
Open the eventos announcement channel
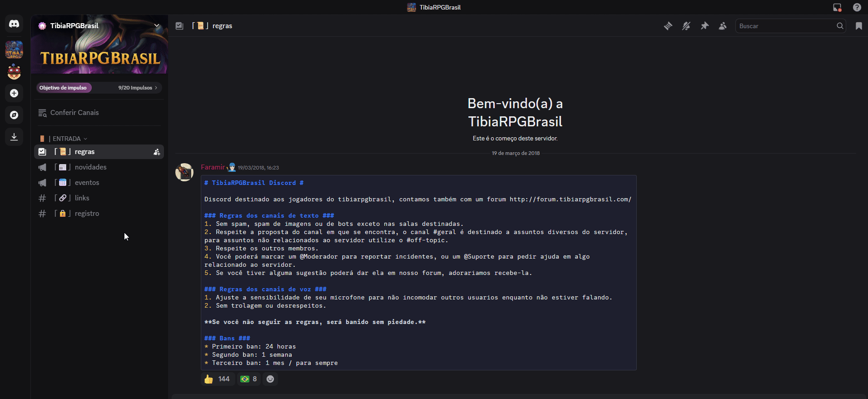99,183
